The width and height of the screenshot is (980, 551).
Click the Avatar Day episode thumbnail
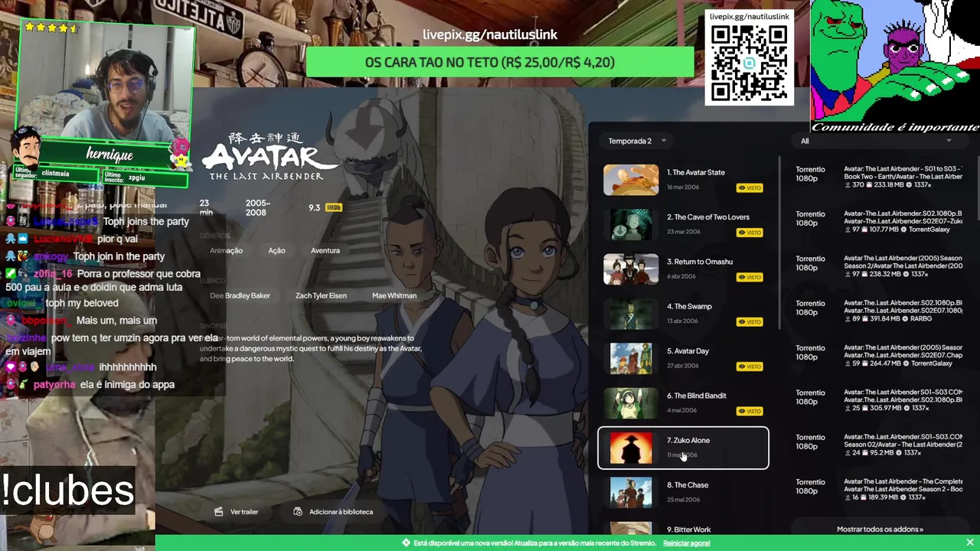(x=631, y=359)
